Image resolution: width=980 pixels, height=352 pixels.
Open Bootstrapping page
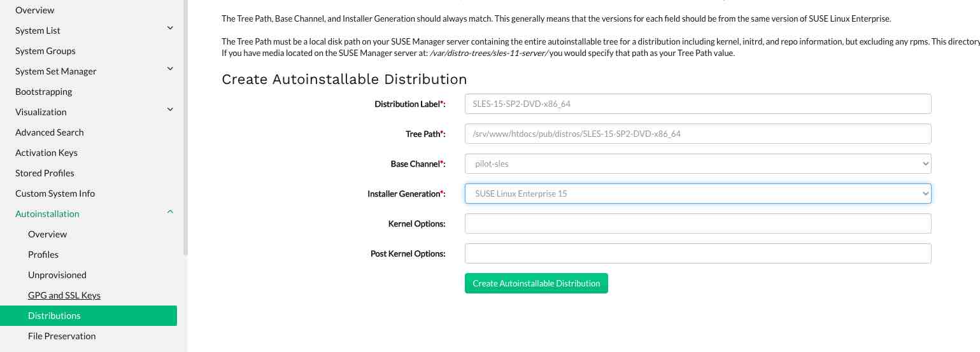click(x=43, y=92)
